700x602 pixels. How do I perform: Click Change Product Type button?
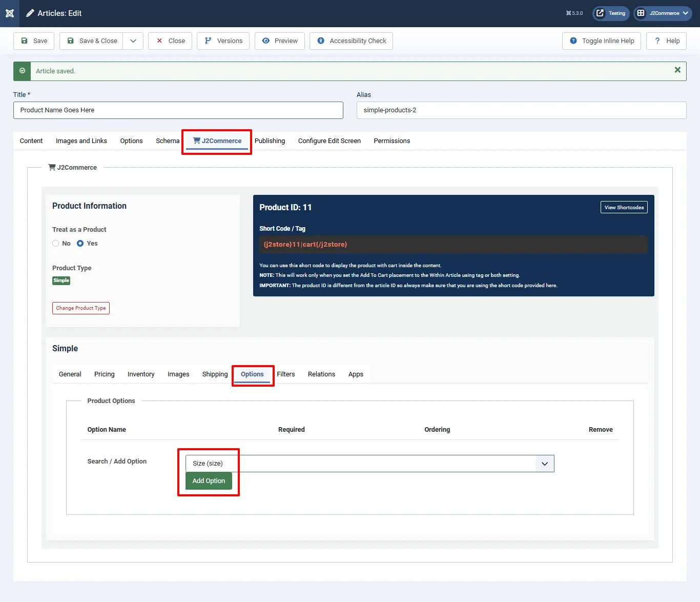point(81,308)
